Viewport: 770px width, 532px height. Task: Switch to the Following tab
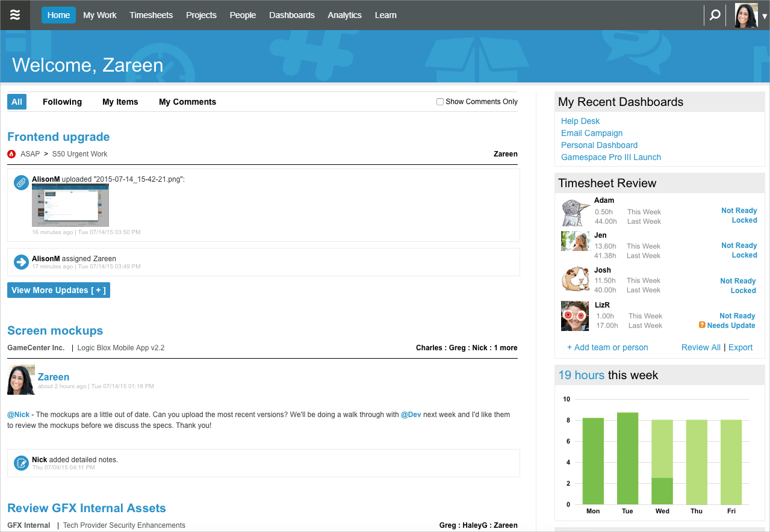(62, 102)
